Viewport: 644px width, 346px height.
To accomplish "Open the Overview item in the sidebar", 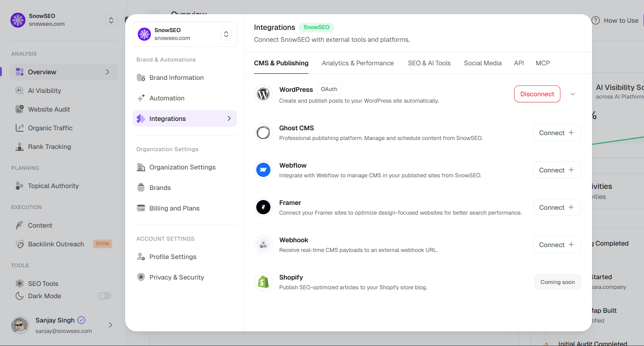I will (x=64, y=72).
